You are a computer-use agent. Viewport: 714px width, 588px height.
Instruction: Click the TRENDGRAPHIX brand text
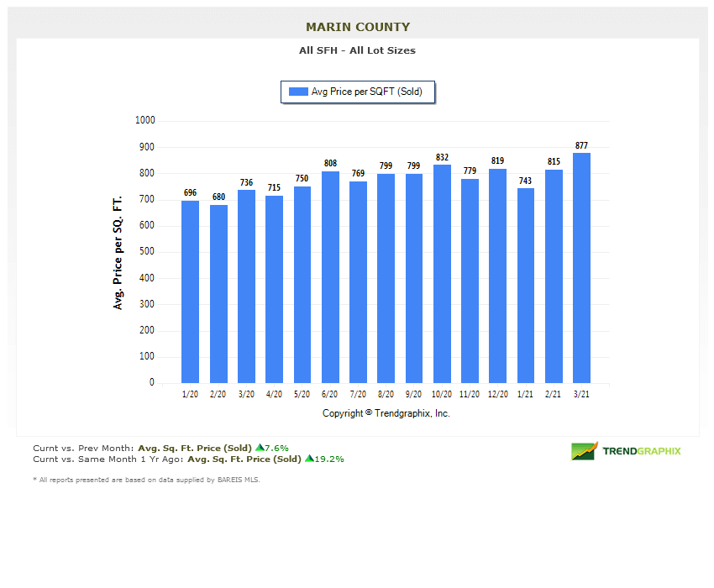[x=642, y=451]
